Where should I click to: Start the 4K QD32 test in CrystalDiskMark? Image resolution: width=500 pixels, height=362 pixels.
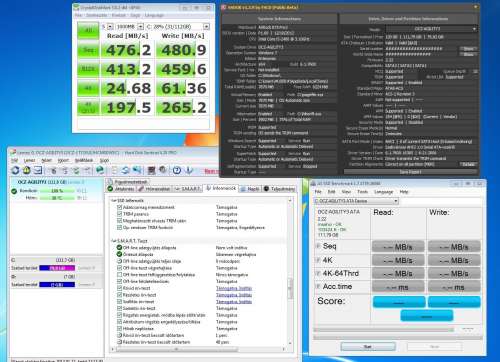pos(88,108)
